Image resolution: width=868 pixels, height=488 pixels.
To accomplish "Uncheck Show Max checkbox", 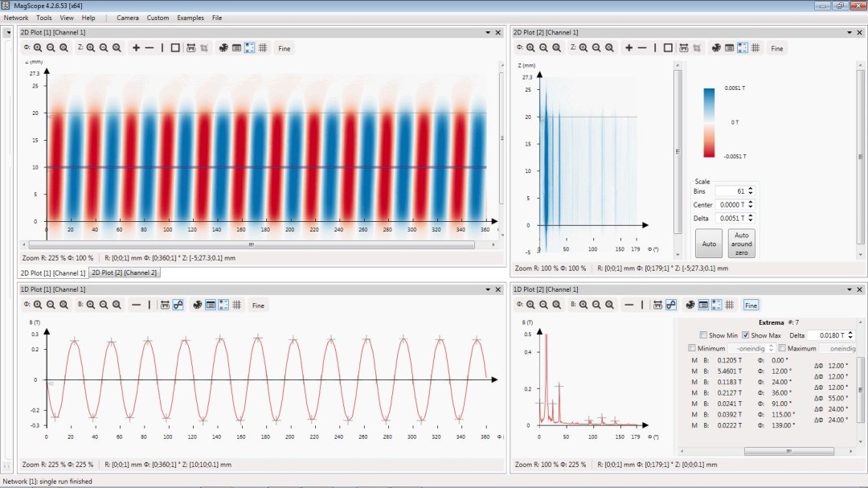I will point(745,335).
